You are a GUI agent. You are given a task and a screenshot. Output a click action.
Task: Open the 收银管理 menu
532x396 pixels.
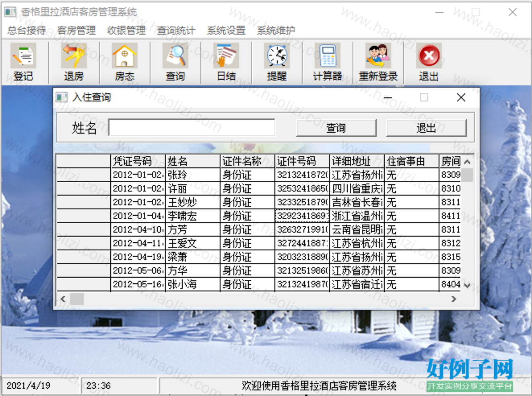pyautogui.click(x=126, y=30)
